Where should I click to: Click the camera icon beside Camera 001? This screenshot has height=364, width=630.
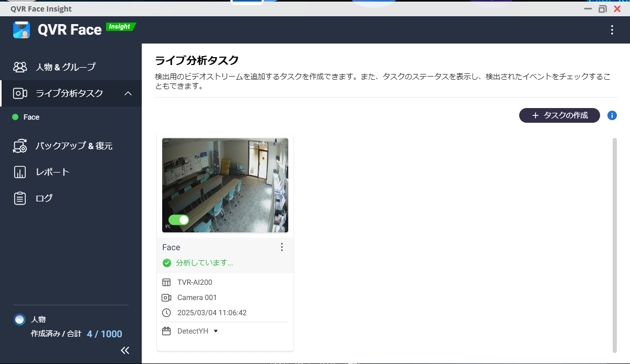click(x=166, y=297)
